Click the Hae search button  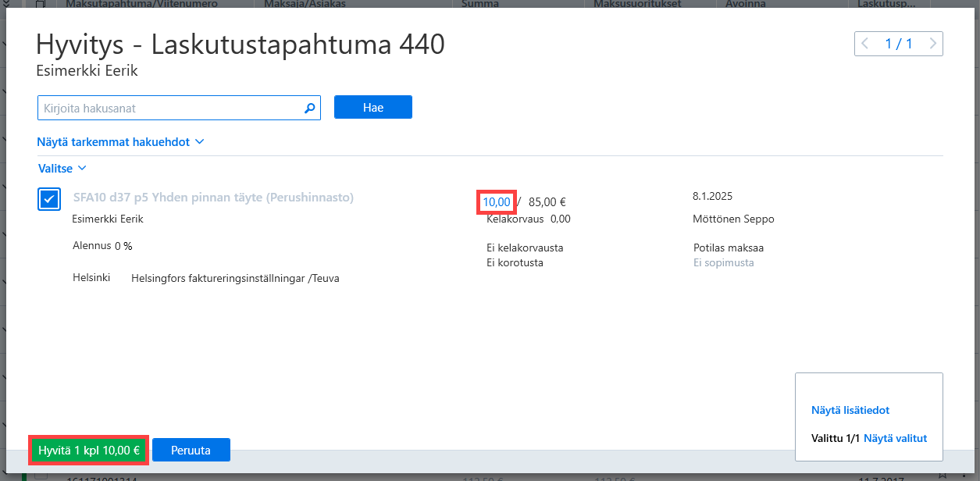tap(373, 108)
